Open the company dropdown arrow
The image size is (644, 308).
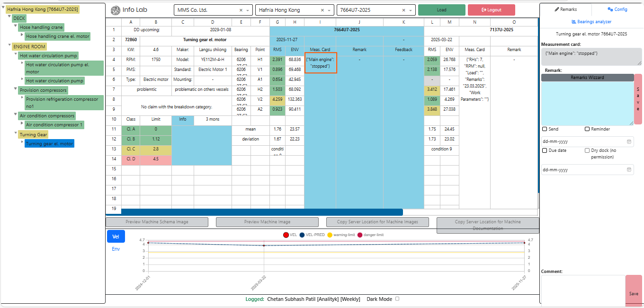click(x=248, y=10)
